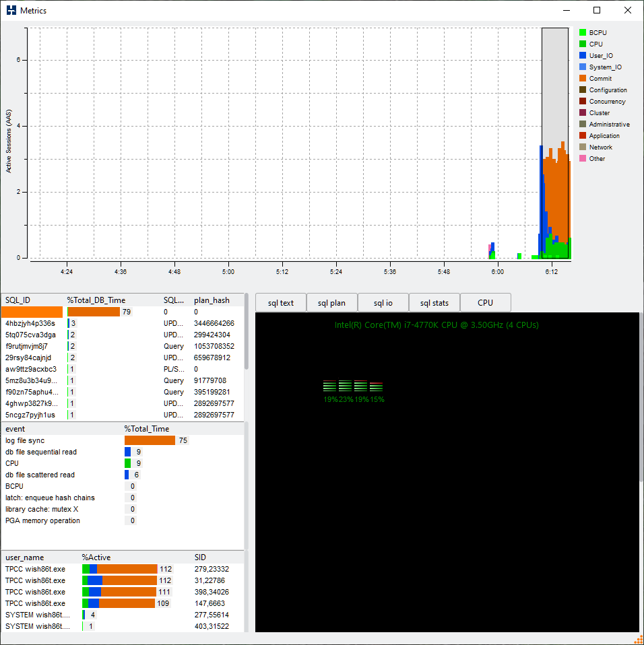Sort by %Total_DB_Time column header
Screen dimensions: 644x645
click(x=96, y=300)
